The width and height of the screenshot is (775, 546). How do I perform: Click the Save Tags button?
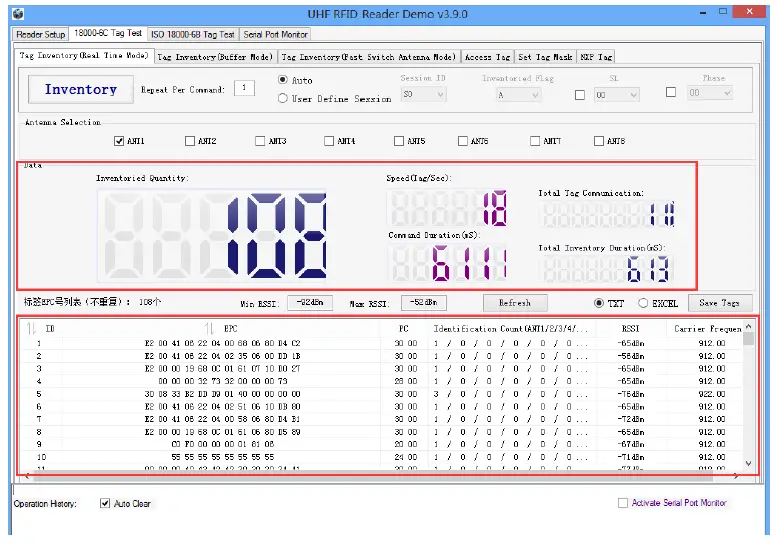pos(720,303)
